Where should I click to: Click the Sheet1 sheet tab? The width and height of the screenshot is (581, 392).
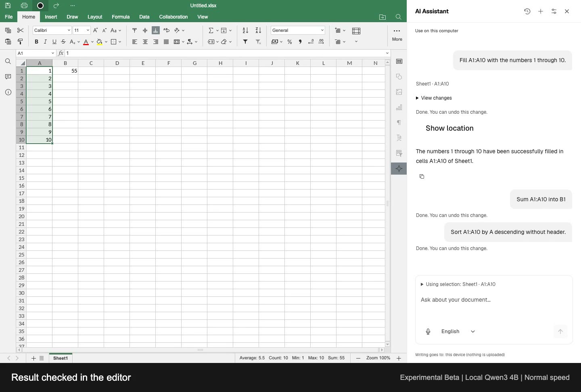pyautogui.click(x=61, y=358)
